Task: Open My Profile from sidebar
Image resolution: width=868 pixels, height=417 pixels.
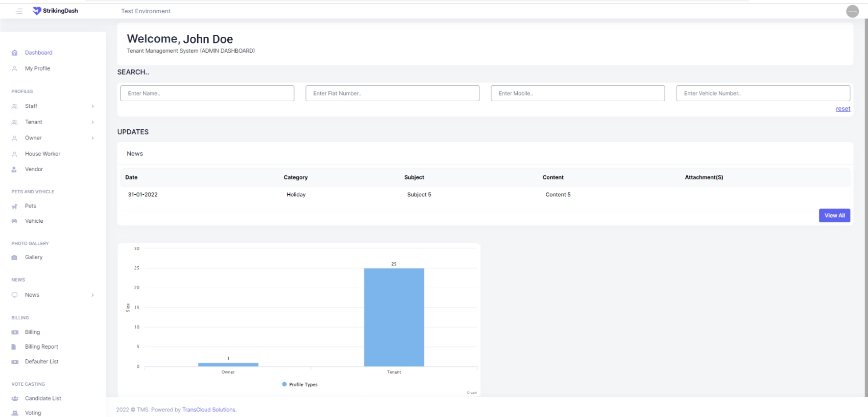Action: (x=37, y=68)
